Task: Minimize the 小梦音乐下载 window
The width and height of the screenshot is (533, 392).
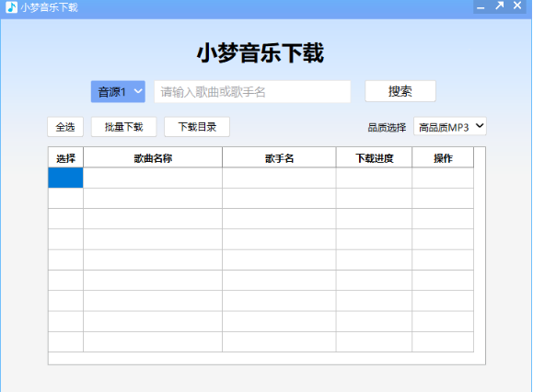Action: coord(481,6)
